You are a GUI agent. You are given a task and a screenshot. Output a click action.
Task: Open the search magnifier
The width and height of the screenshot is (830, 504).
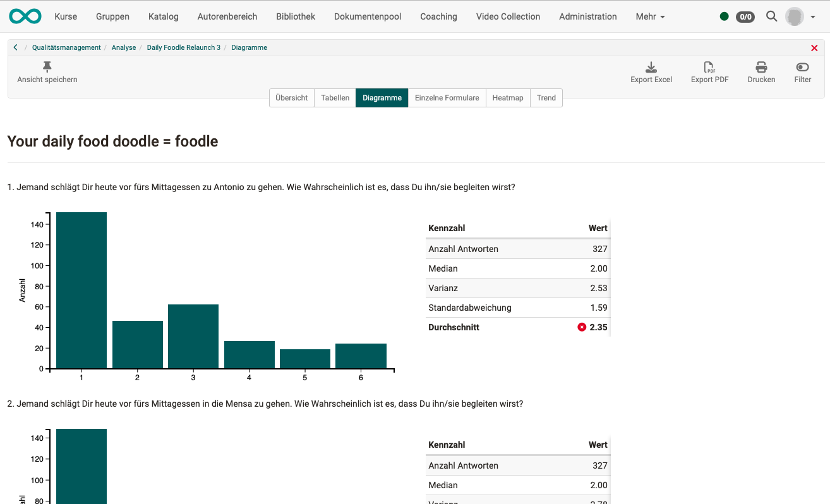tap(771, 16)
